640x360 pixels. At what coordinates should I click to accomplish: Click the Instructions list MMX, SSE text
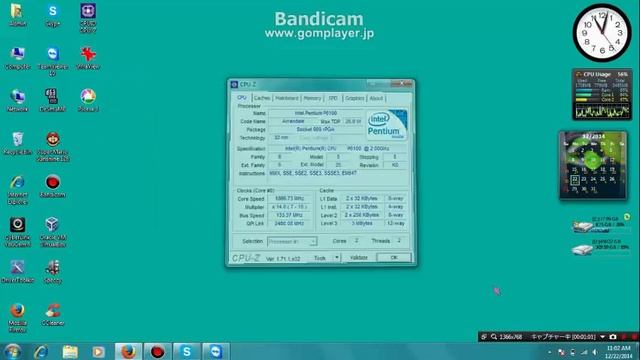pyautogui.click(x=313, y=173)
